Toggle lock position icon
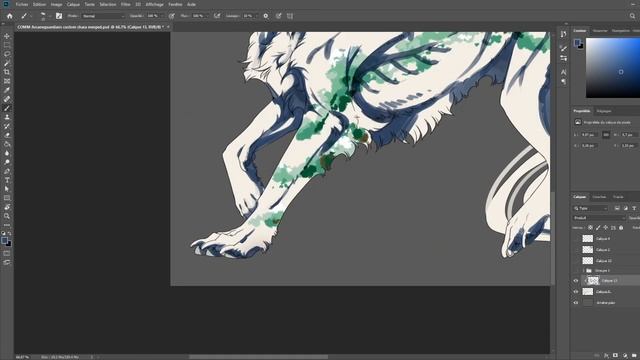Image resolution: width=640 pixels, height=360 pixels. 606,228
